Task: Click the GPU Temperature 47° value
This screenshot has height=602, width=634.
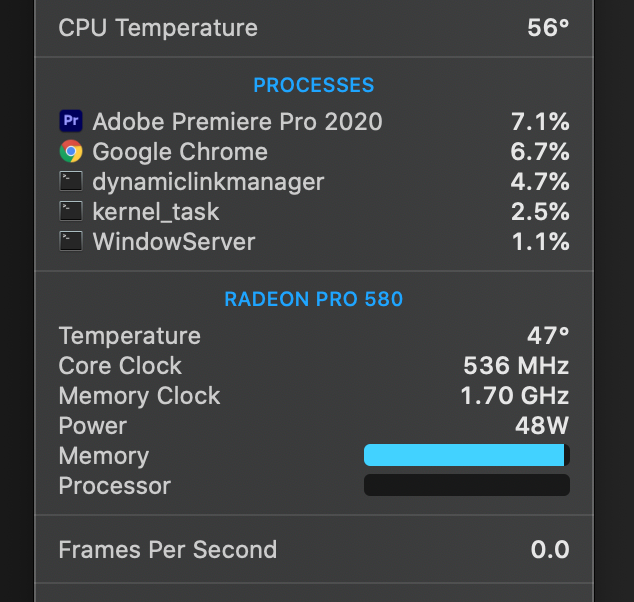Action: pos(548,336)
